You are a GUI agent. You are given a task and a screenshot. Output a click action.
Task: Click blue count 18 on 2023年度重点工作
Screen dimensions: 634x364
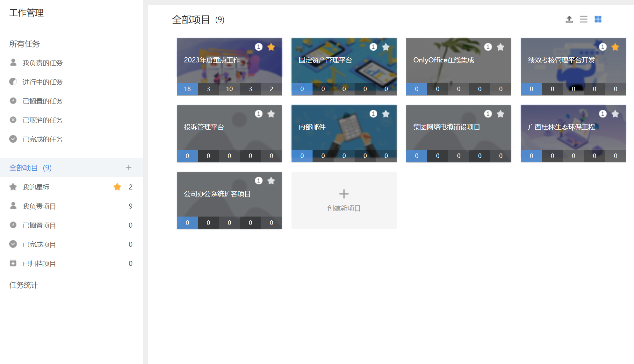click(x=187, y=89)
